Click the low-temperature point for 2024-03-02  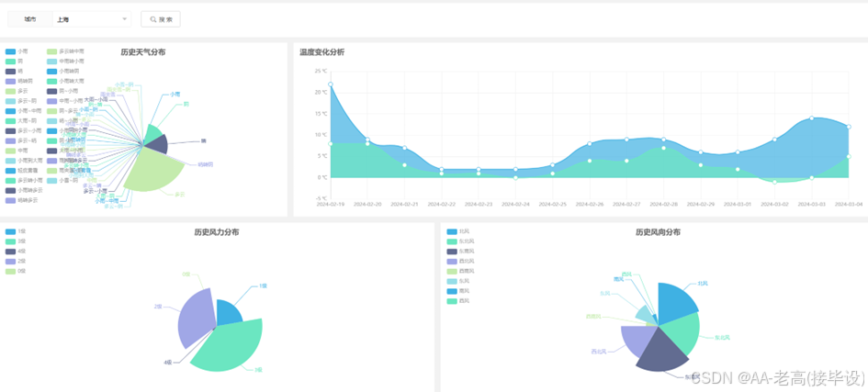click(x=774, y=182)
